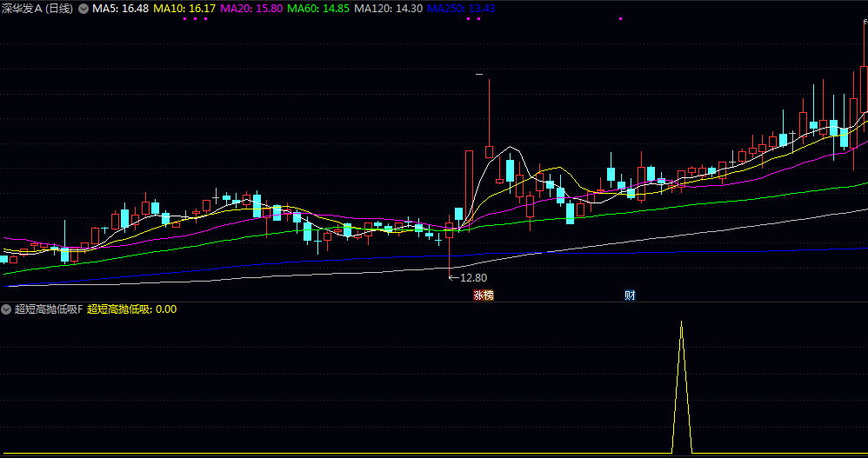868x458 pixels.
Task: Click the tall red candle with the longest upper wick
Action: pyautogui.click(x=490, y=119)
